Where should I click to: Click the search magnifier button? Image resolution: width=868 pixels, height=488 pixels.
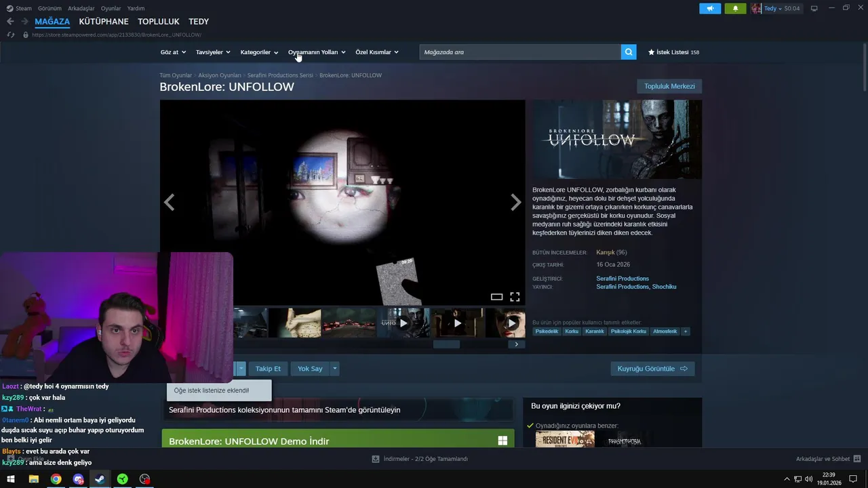[629, 52]
